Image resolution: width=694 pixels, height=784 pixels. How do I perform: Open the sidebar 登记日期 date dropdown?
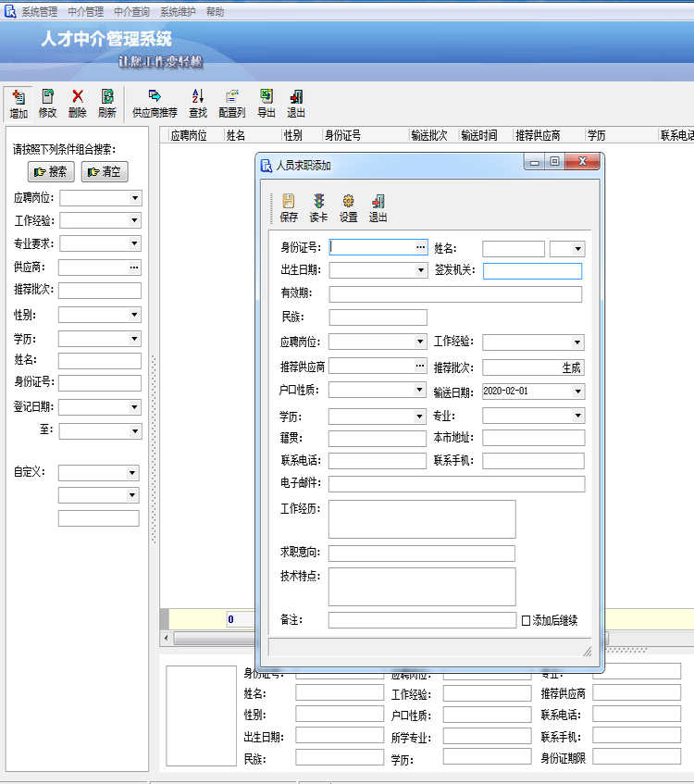pos(134,407)
